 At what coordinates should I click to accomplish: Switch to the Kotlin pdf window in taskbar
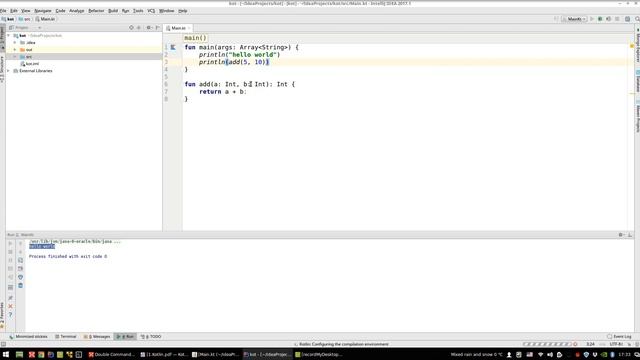tap(163, 355)
